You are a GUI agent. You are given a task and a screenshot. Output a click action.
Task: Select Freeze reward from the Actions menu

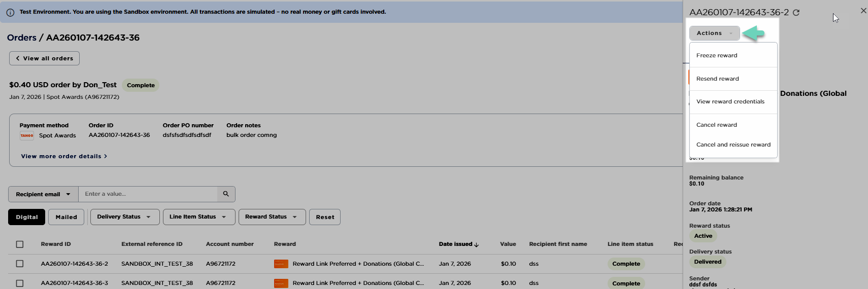[x=717, y=55]
